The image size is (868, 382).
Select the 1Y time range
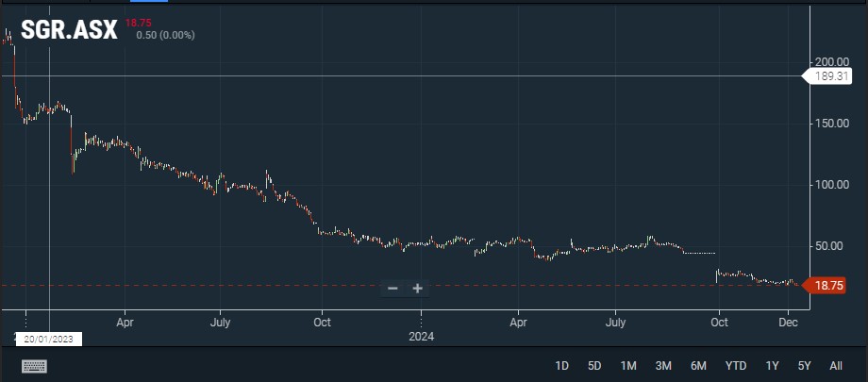(x=772, y=366)
